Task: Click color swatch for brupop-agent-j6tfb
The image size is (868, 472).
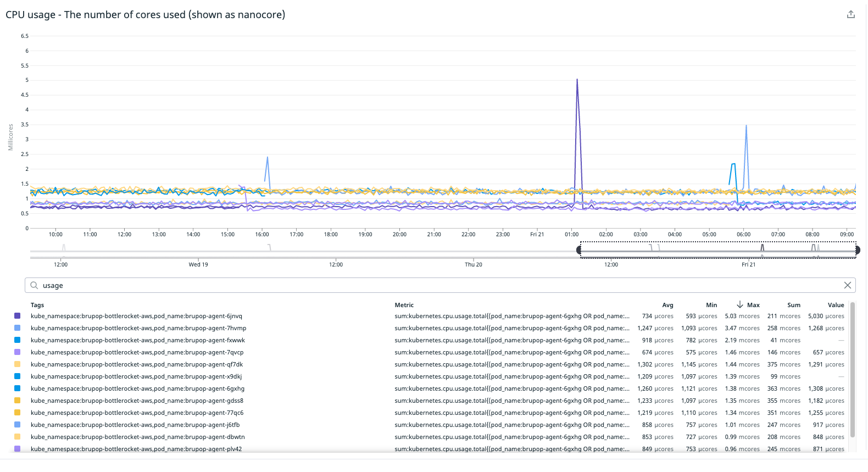Action: 18,425
